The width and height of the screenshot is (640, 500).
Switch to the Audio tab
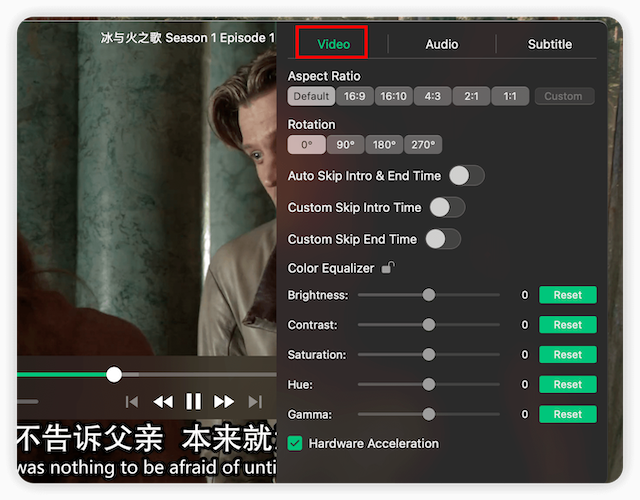point(441,44)
